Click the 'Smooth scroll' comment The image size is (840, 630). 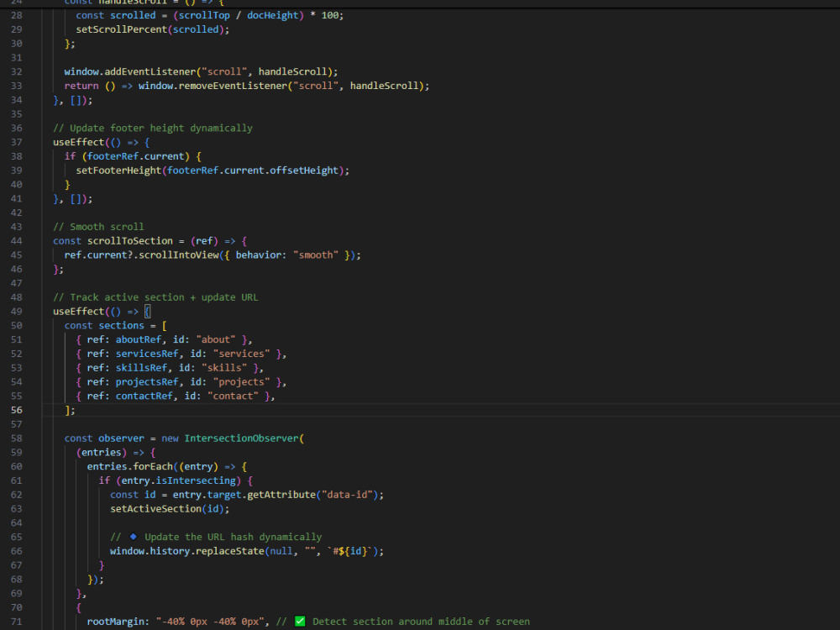tap(107, 227)
